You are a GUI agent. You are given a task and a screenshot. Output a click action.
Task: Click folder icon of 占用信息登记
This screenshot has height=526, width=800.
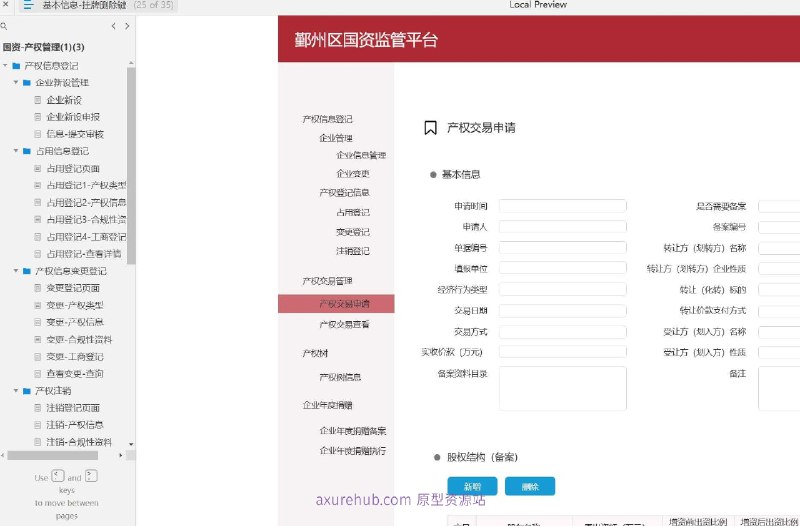[x=27, y=151]
